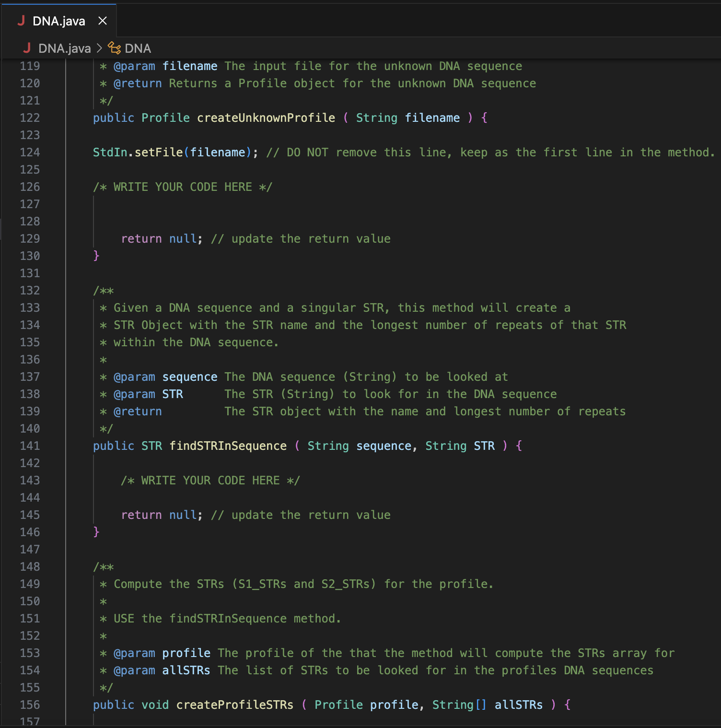Screen dimensions: 721x728
Task: Click the void keyword on line 156
Action: [155, 705]
